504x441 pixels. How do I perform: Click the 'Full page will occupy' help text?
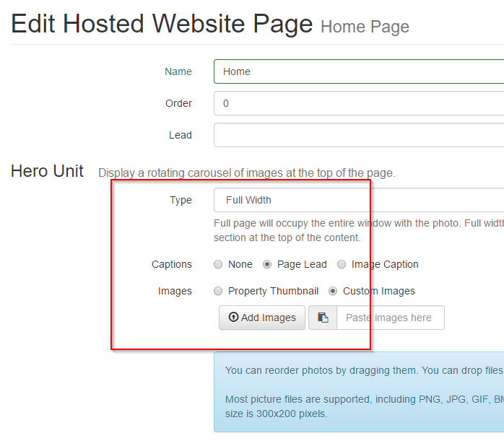[359, 230]
